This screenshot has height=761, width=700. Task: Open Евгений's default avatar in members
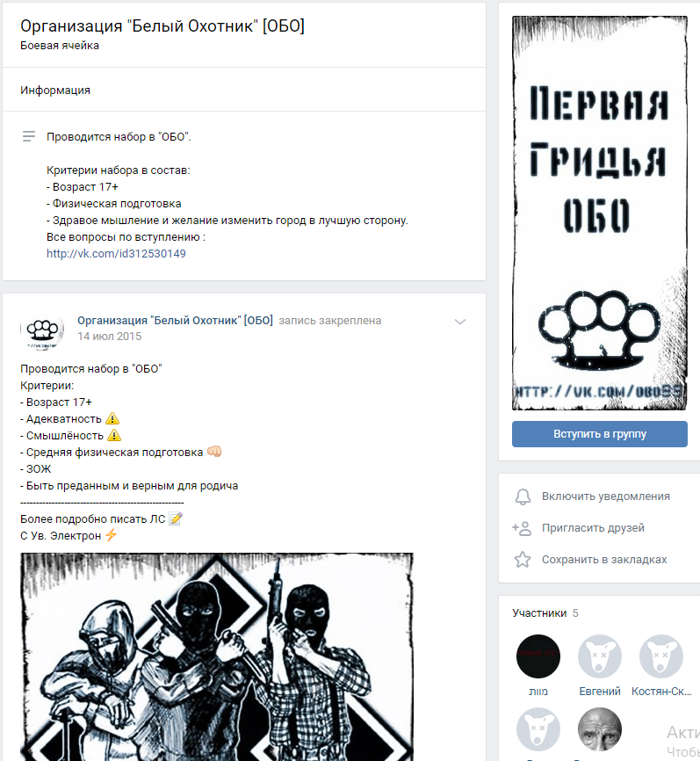pos(600,656)
